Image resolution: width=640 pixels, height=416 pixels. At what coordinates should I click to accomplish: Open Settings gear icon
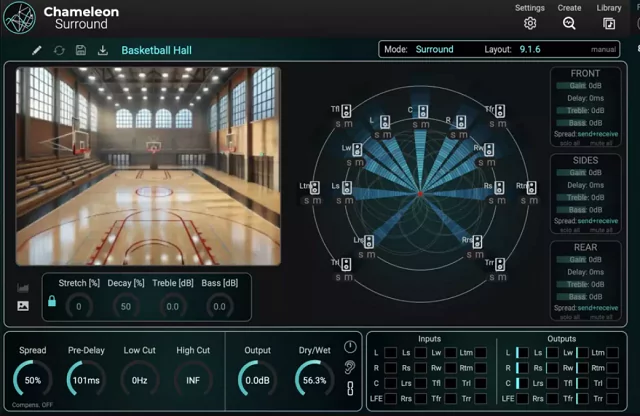(x=530, y=23)
